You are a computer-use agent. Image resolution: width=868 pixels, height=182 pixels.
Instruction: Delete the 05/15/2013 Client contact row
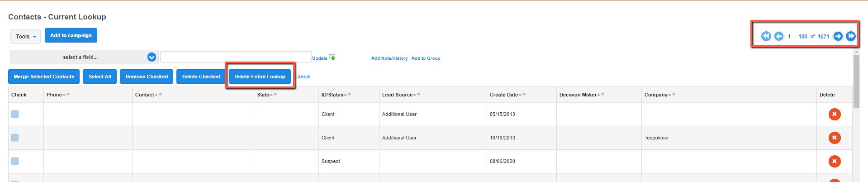[835, 114]
